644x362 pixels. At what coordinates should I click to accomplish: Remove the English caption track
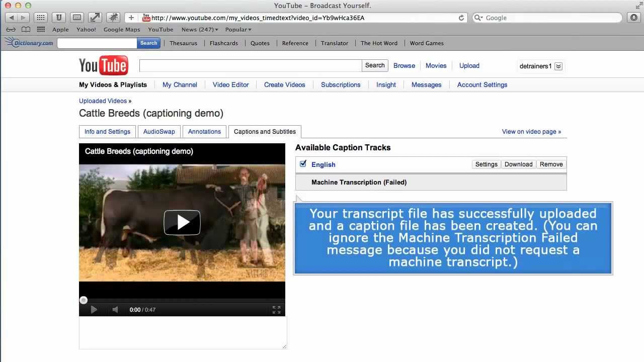(551, 164)
